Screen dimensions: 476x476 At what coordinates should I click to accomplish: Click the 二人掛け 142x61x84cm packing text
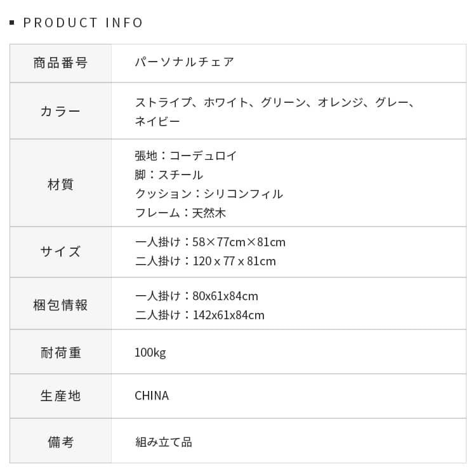pyautogui.click(x=200, y=315)
